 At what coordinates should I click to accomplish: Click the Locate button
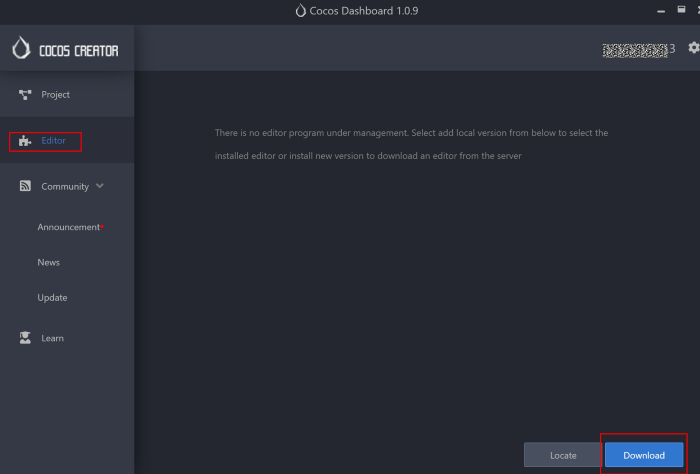click(x=563, y=455)
